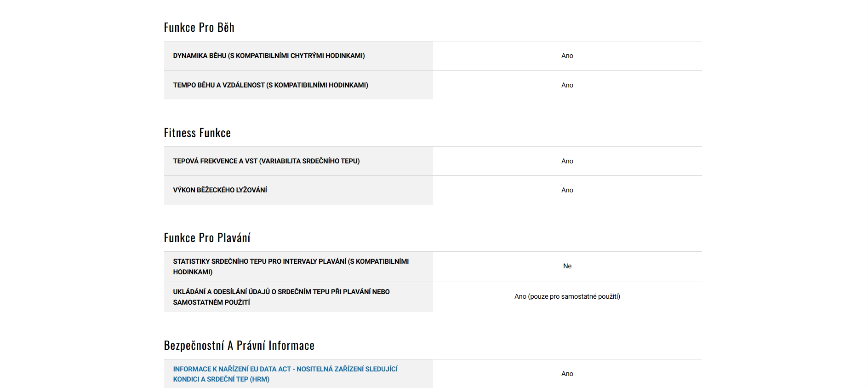Click the '(S KOMPATIBILNÍMI CHYTRÝMI HODINKAMI)' parenthetical text
The height and width of the screenshot is (388, 868).
pyautogui.click(x=297, y=56)
